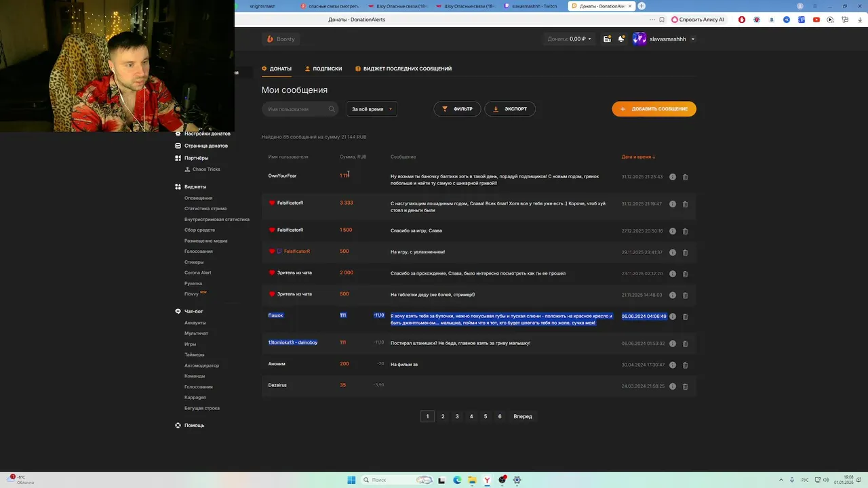Viewport: 868px width, 488px height.
Task: Open Microsoft Edge from the taskbar
Action: [457, 480]
